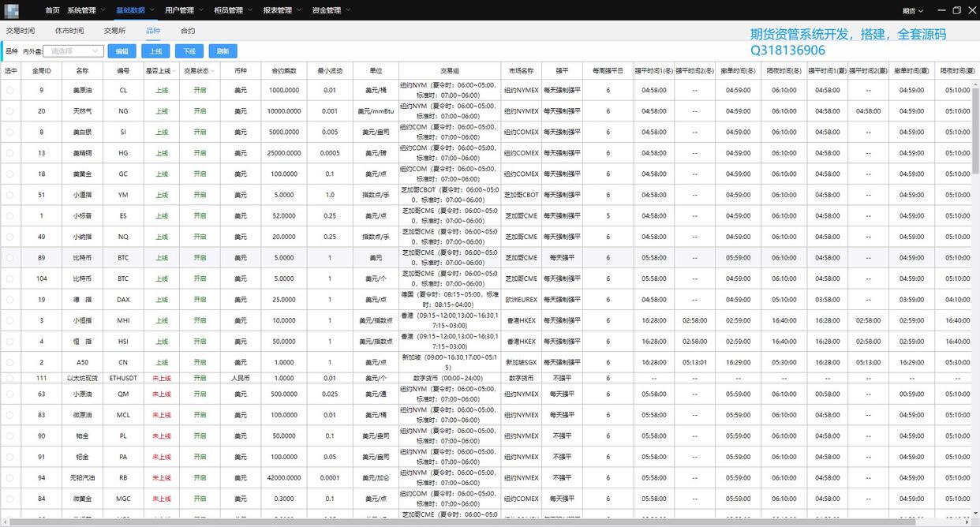The image size is (980, 527).
Task: Select the radio button for 小道指 row
Action: coord(10,195)
